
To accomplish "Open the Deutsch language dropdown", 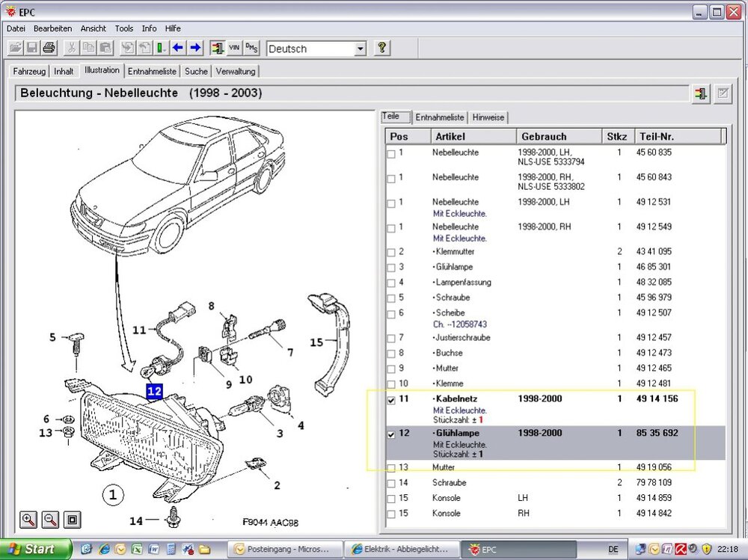I will point(361,49).
